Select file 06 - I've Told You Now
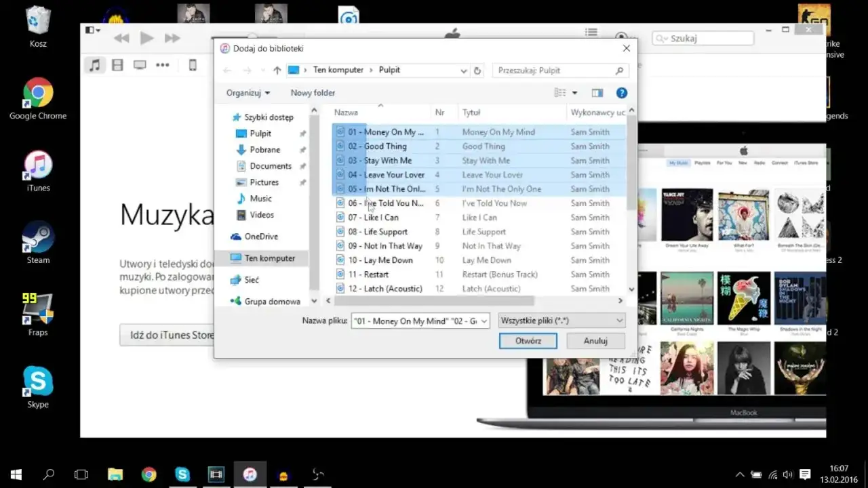This screenshot has width=868, height=488. coord(386,203)
